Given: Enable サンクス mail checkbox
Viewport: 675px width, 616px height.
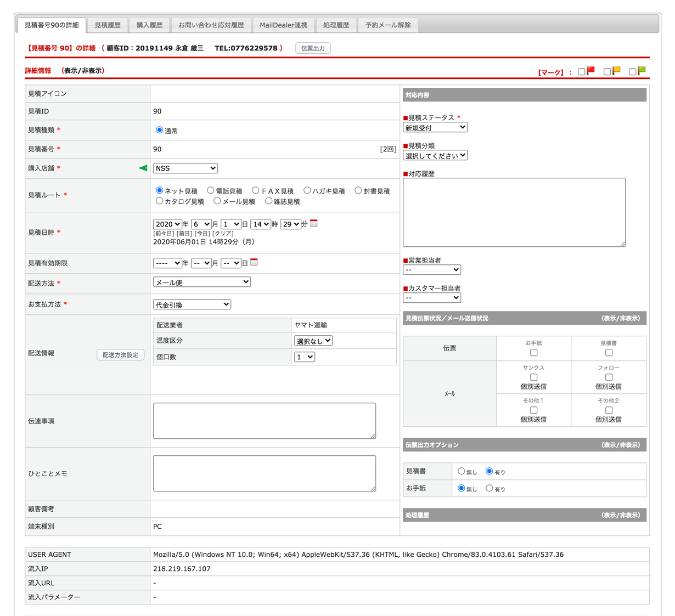Looking at the screenshot, I should [533, 377].
